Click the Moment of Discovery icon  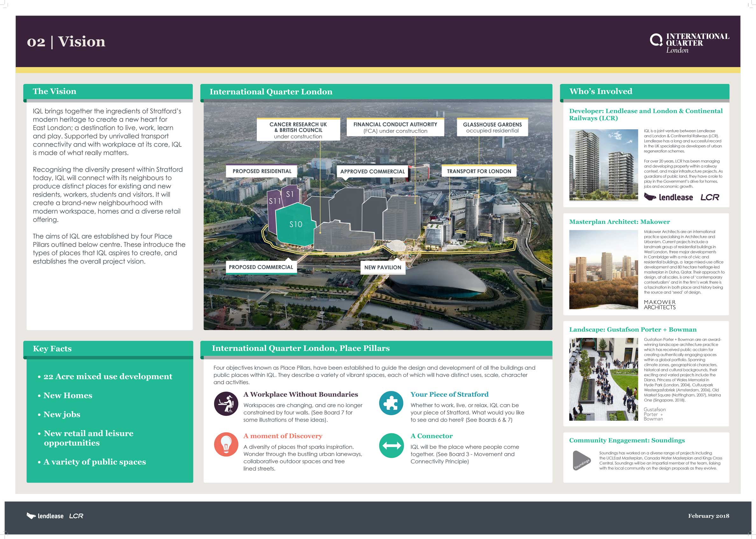tap(226, 444)
